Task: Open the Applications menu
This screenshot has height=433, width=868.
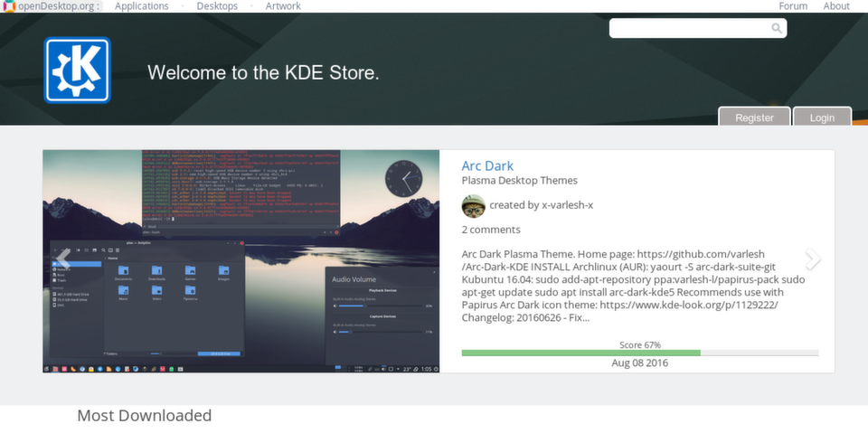Action: 142,6
